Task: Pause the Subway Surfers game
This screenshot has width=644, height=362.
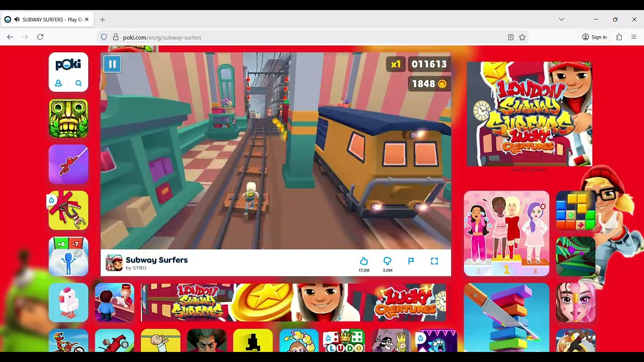Action: pyautogui.click(x=112, y=64)
